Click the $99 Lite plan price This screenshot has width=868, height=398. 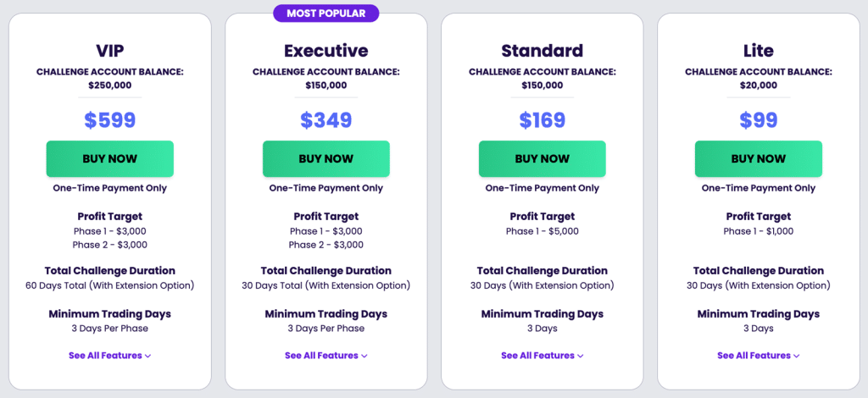coord(758,120)
